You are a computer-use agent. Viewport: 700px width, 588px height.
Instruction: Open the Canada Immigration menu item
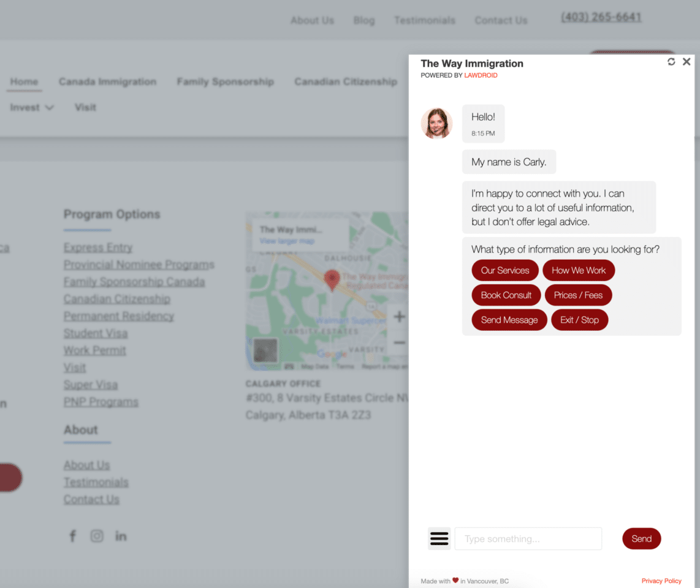107,81
